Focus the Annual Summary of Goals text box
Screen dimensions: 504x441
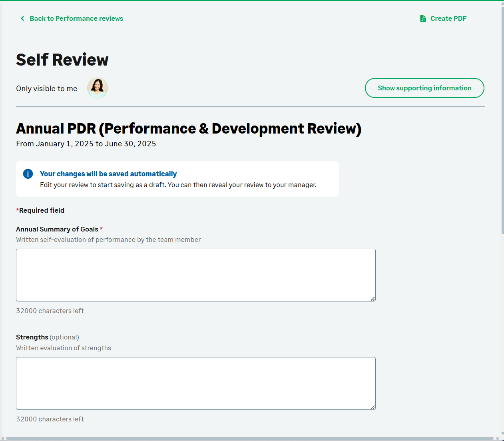tap(195, 275)
